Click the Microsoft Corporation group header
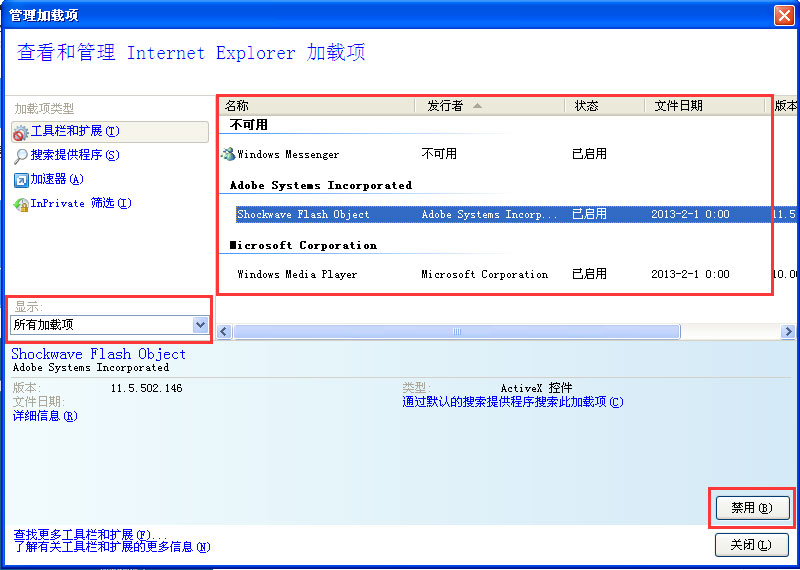The height and width of the screenshot is (570, 800). click(304, 245)
